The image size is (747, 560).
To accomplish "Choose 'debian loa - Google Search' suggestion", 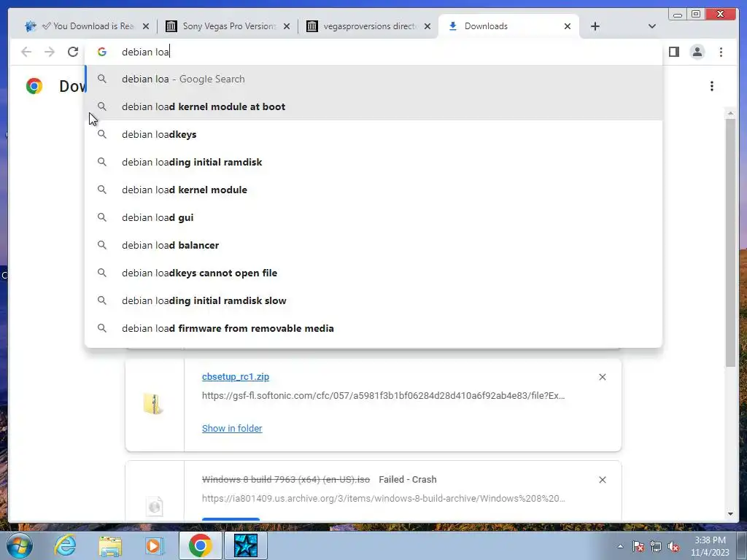I will [x=373, y=79].
